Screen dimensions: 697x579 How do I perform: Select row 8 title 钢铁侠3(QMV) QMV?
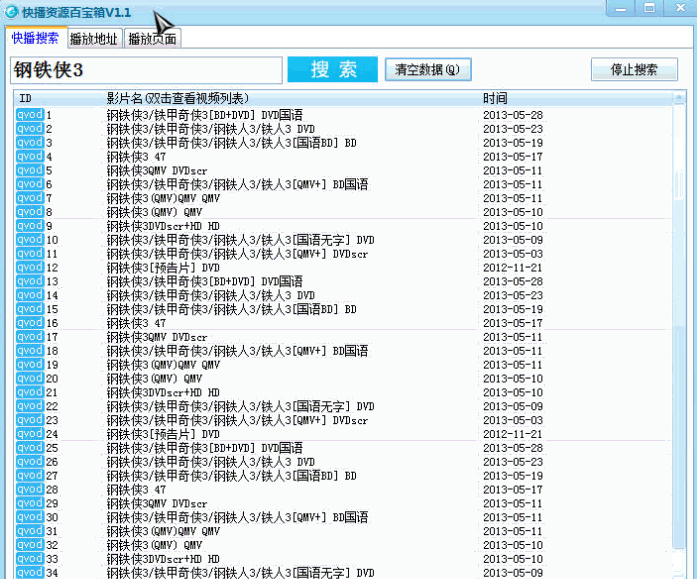point(154,212)
